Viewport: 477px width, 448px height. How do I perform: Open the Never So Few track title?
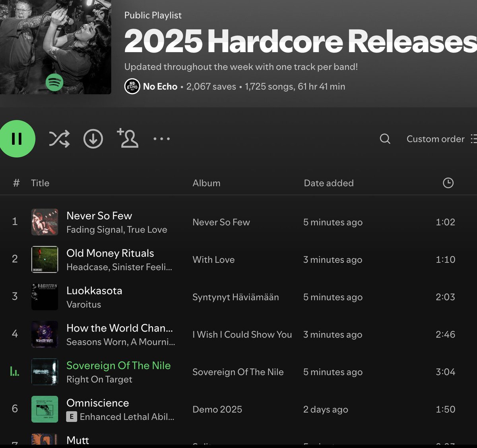coord(99,216)
